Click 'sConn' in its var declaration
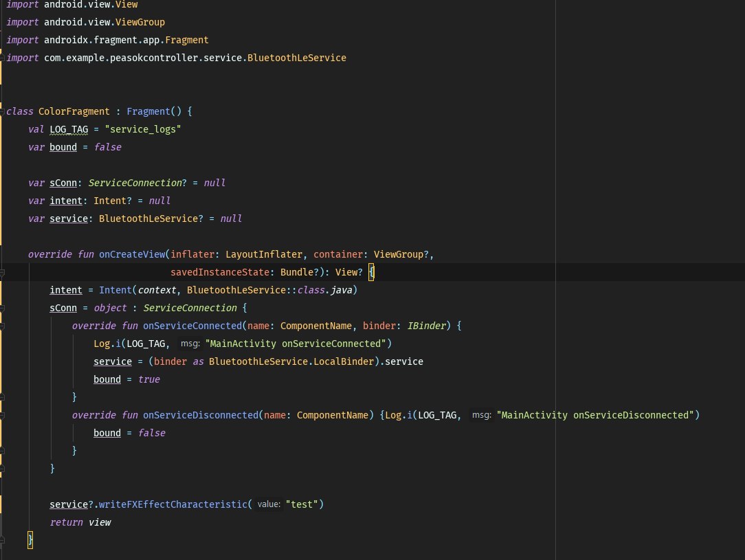This screenshot has width=745, height=560. (x=63, y=183)
